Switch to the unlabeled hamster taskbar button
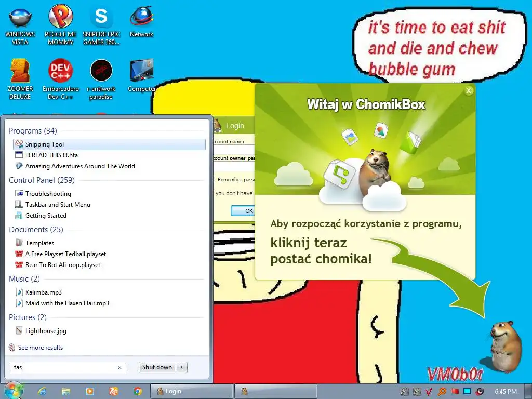This screenshot has height=399, width=532. (x=276, y=391)
